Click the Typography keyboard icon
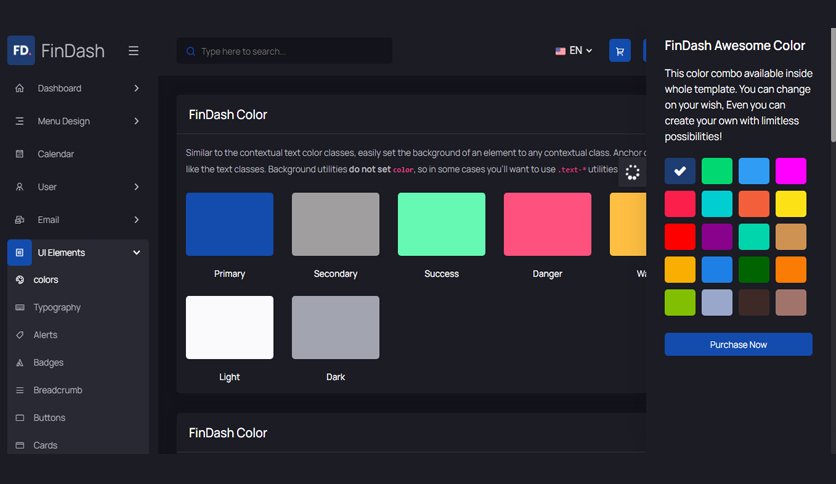836x484 pixels. click(20, 308)
